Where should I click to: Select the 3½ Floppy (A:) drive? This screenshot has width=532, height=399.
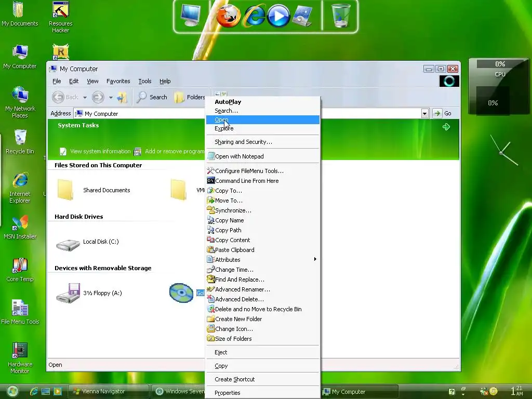89,293
